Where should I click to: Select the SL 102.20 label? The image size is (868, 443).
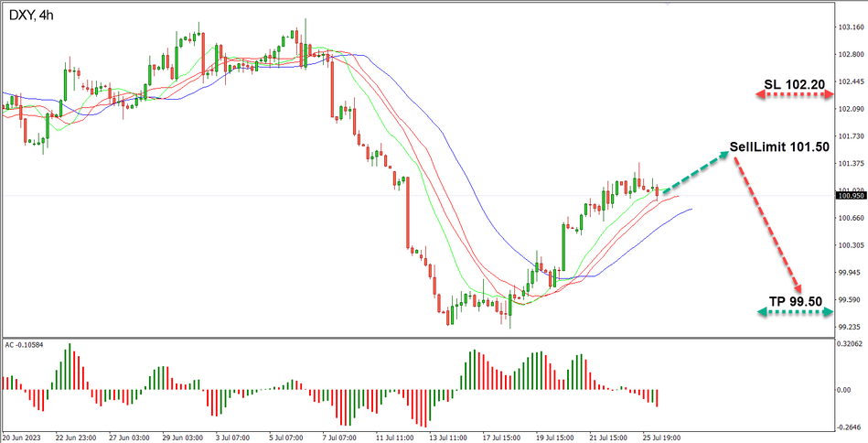point(795,85)
